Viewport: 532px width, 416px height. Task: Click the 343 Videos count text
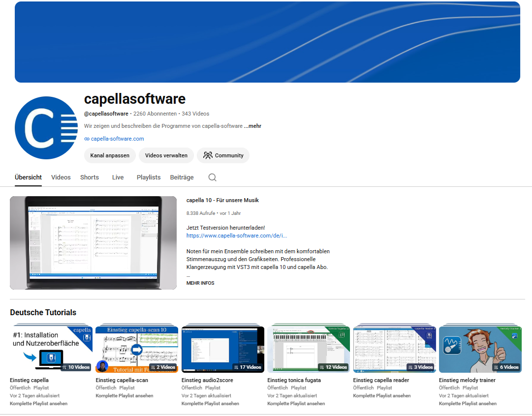195,114
